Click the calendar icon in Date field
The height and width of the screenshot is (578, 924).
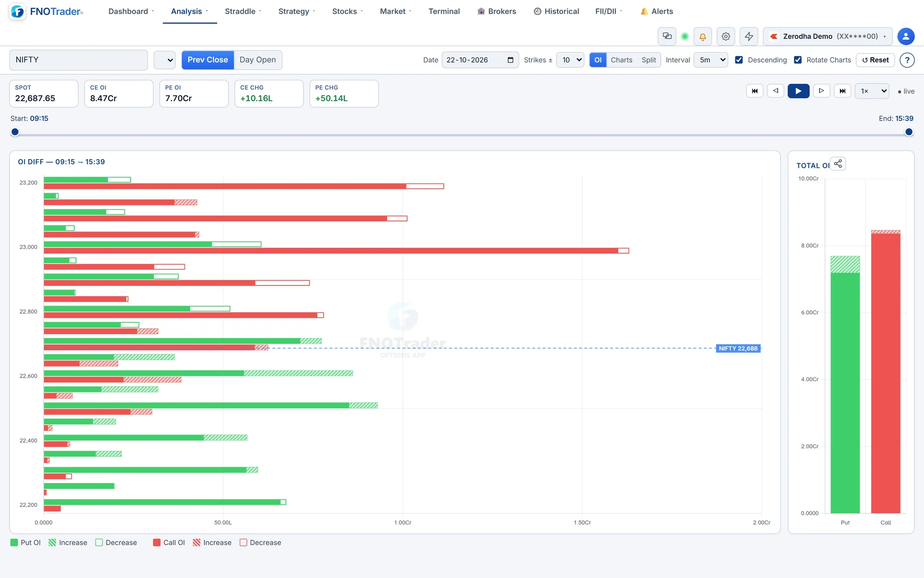coord(510,60)
